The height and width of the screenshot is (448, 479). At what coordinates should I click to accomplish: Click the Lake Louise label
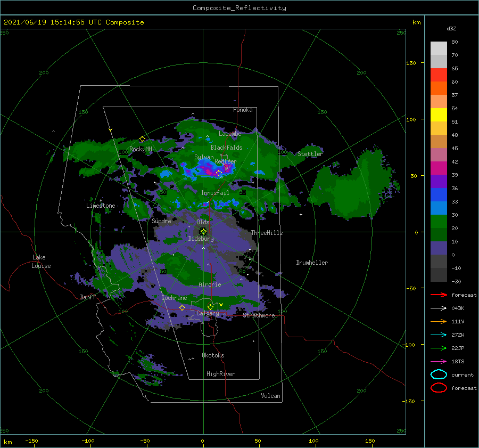pyautogui.click(x=41, y=262)
